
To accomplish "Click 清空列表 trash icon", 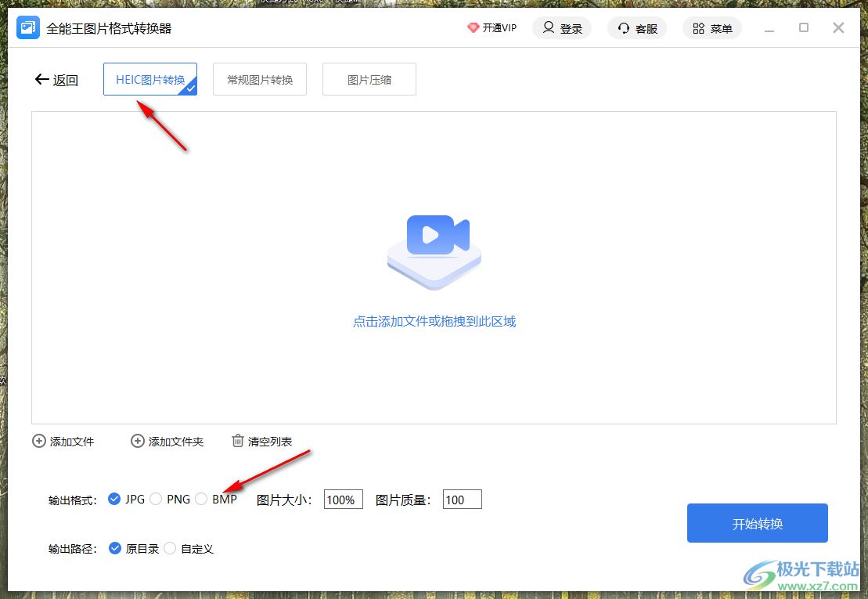I will (237, 441).
